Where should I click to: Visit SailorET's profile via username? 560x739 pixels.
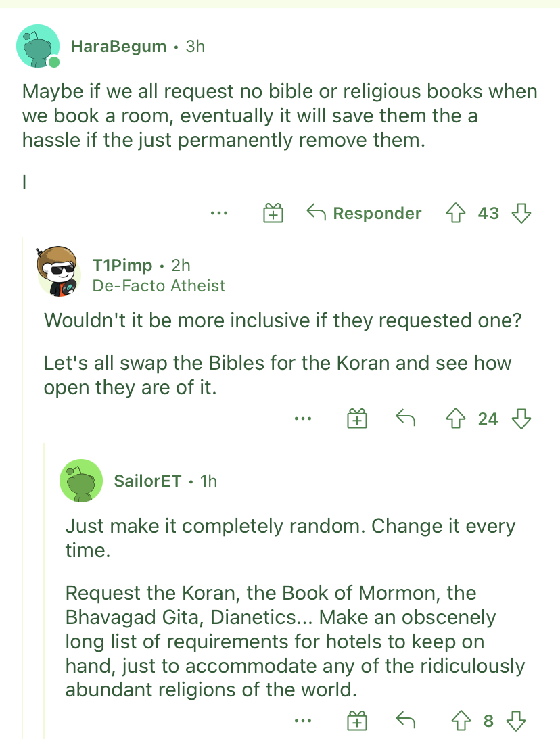tap(147, 481)
